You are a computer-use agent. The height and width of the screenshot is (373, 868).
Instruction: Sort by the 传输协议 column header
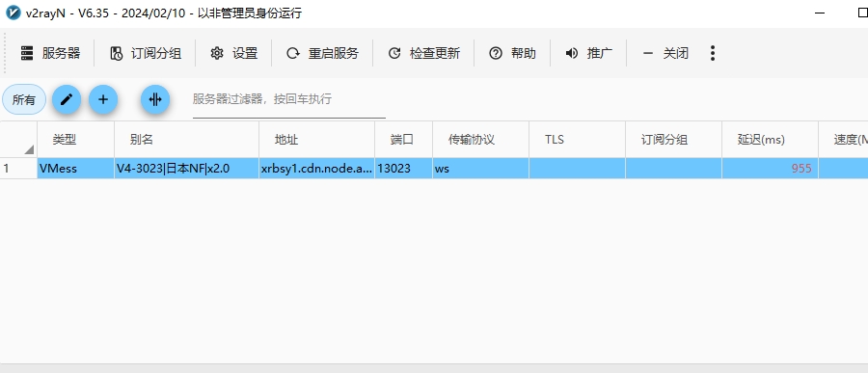point(480,140)
